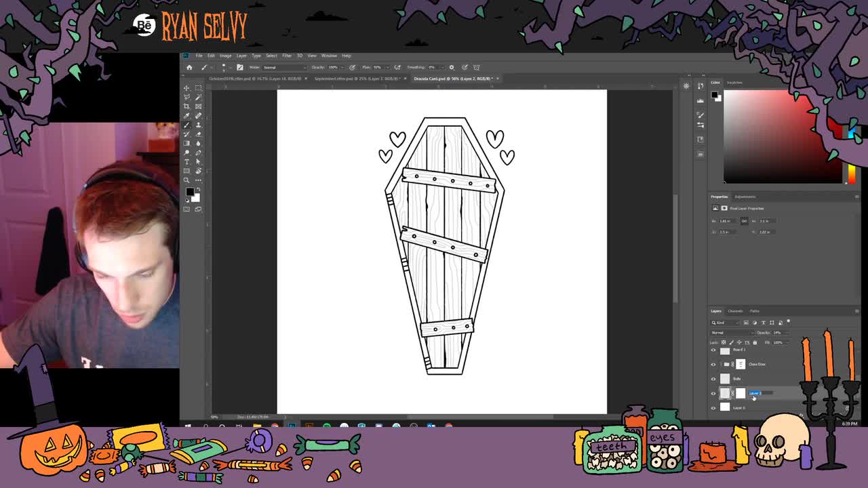Select the Move tool
Viewport: 868px width, 488px height.
[x=186, y=88]
